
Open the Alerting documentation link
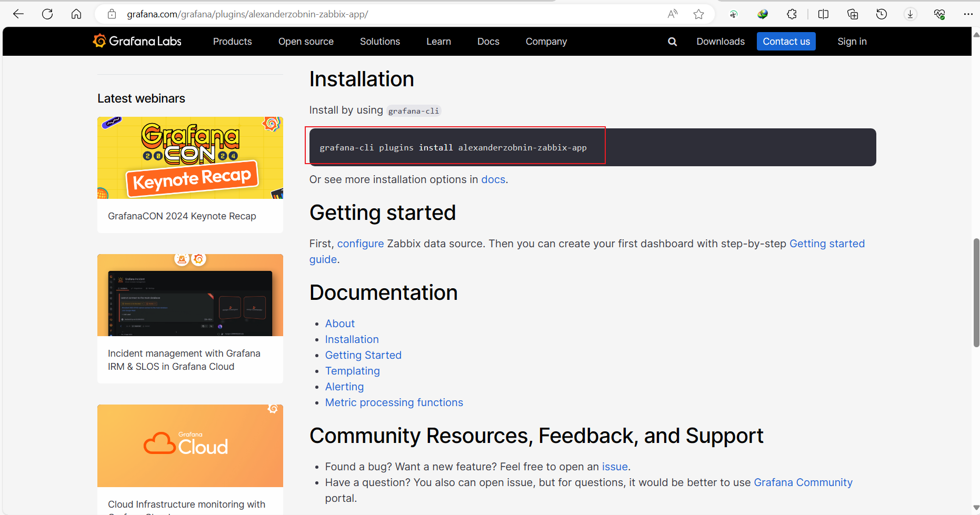point(344,387)
